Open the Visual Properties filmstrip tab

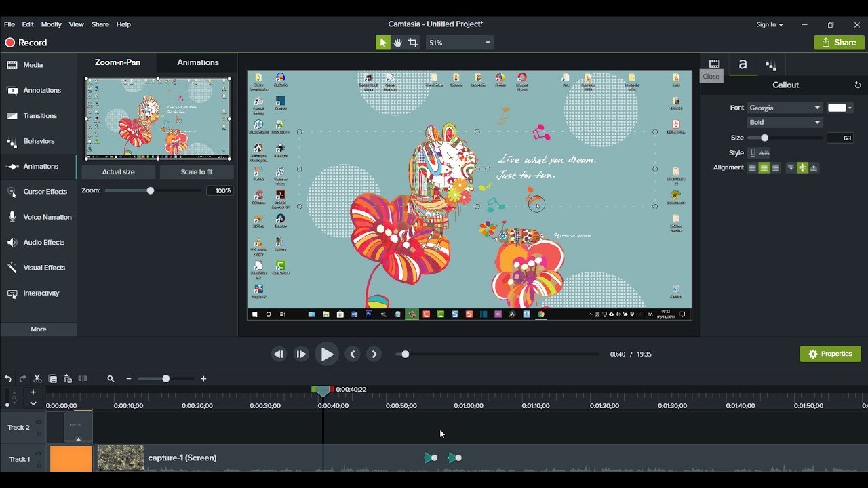pyautogui.click(x=714, y=64)
